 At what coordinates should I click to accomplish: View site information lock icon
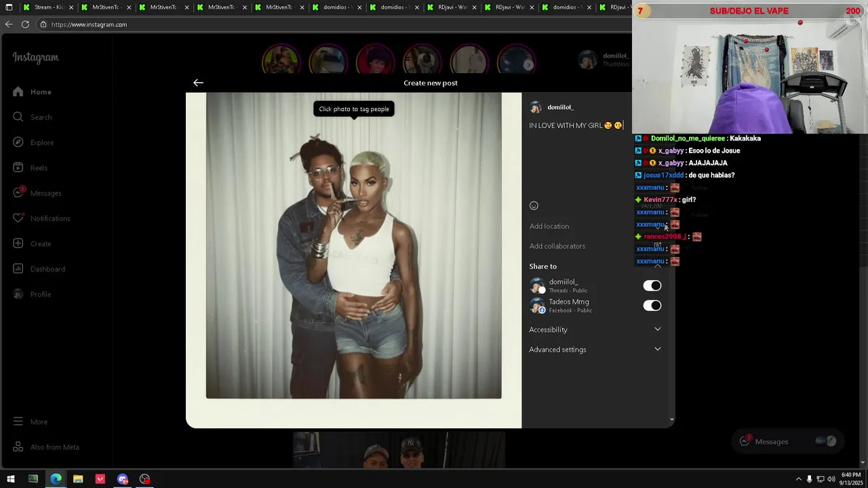coord(43,24)
